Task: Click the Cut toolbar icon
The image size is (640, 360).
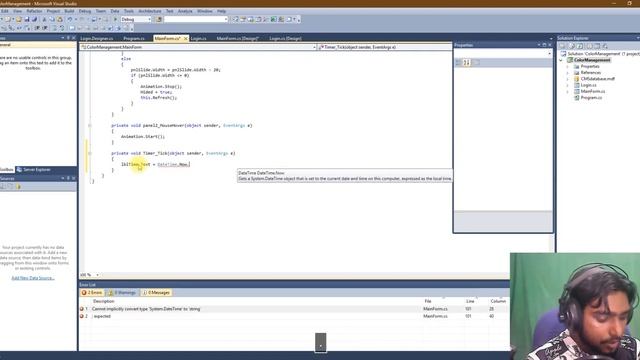Action: [44, 19]
